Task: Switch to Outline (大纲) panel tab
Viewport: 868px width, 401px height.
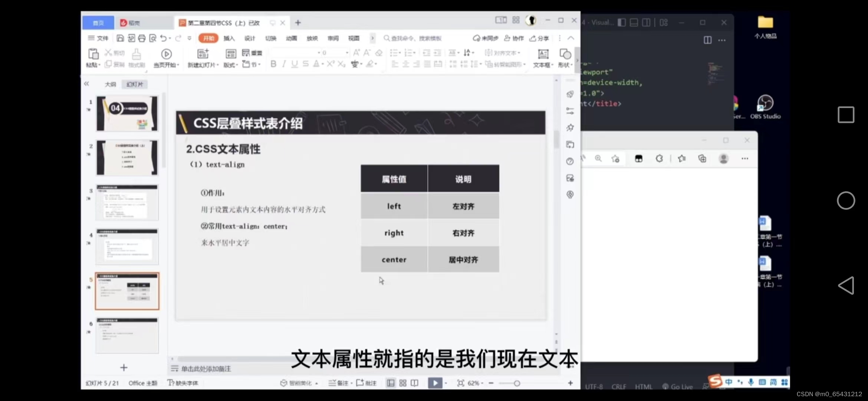Action: coord(110,84)
